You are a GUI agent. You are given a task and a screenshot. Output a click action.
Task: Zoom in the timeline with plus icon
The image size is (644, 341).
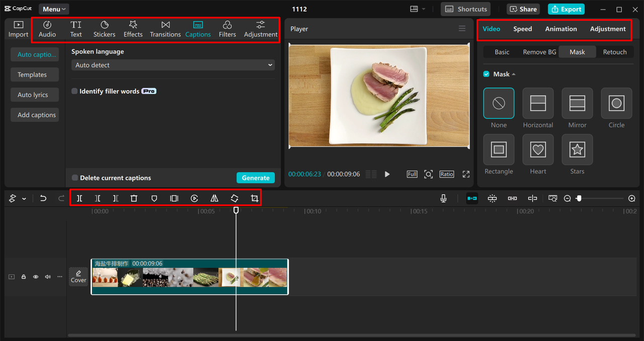point(632,198)
